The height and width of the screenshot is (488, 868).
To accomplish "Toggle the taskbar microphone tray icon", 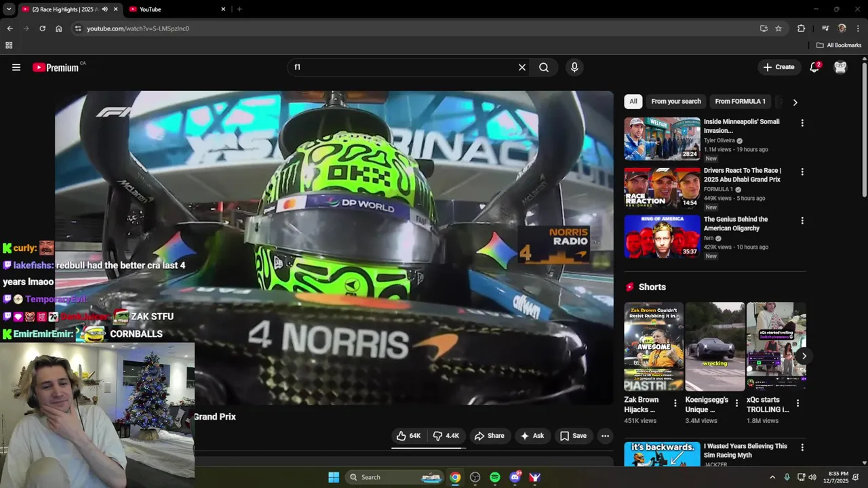I will [x=787, y=477].
